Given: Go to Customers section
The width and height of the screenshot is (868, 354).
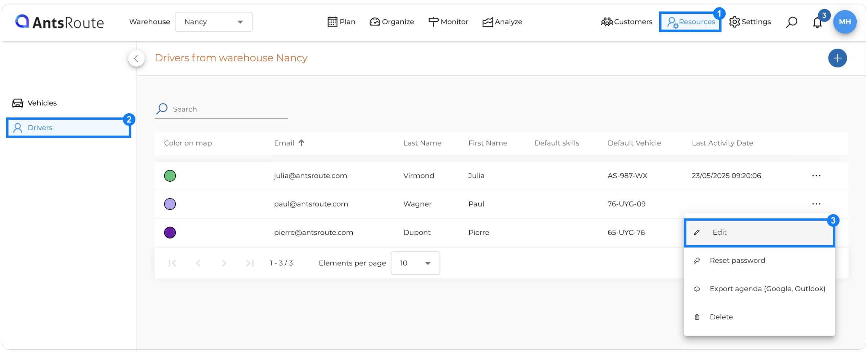Looking at the screenshot, I should [626, 22].
